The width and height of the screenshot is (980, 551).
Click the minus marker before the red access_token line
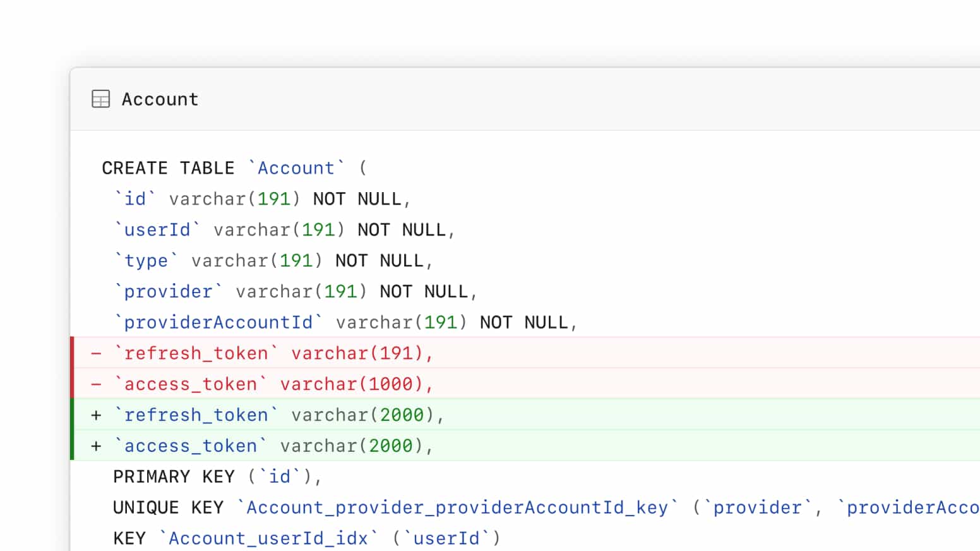[96, 384]
